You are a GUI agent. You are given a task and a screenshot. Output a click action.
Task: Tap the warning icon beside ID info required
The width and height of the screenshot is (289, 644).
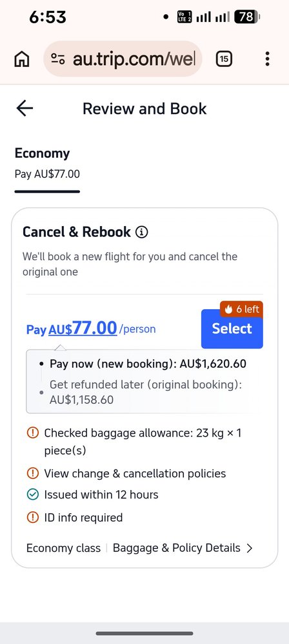(32, 517)
